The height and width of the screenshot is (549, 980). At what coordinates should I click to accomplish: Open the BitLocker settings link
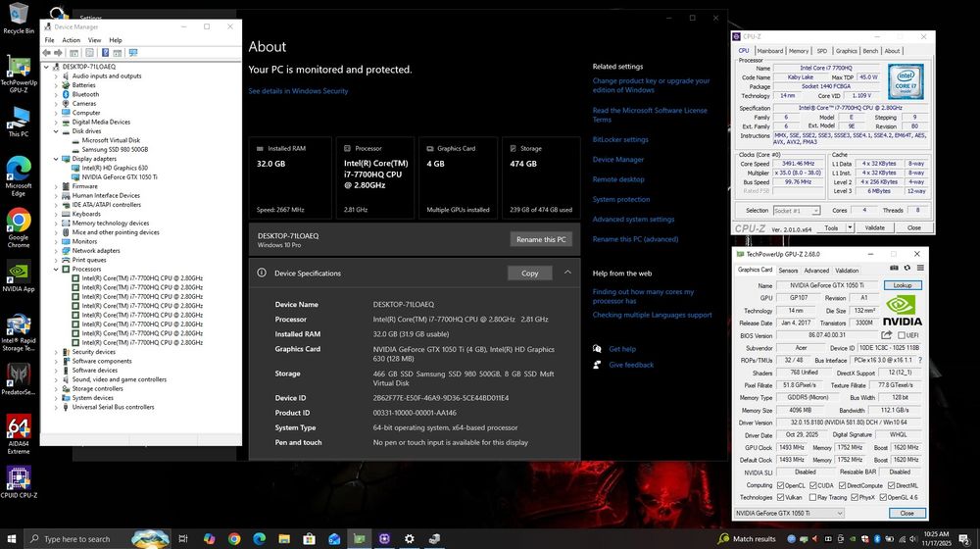tap(620, 139)
